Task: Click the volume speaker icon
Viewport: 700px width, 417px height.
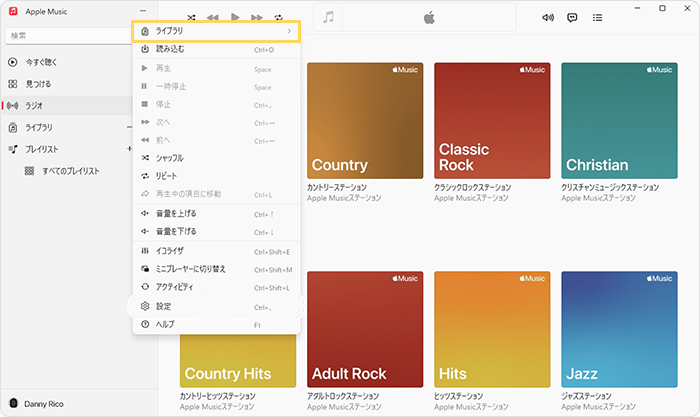Action: (548, 17)
